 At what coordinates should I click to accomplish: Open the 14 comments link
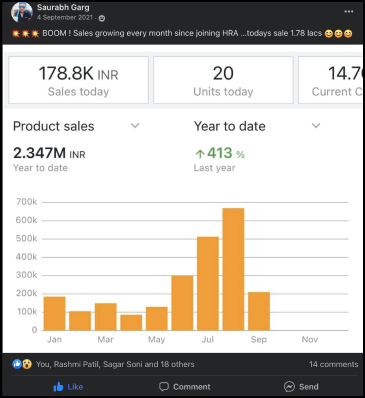click(333, 364)
